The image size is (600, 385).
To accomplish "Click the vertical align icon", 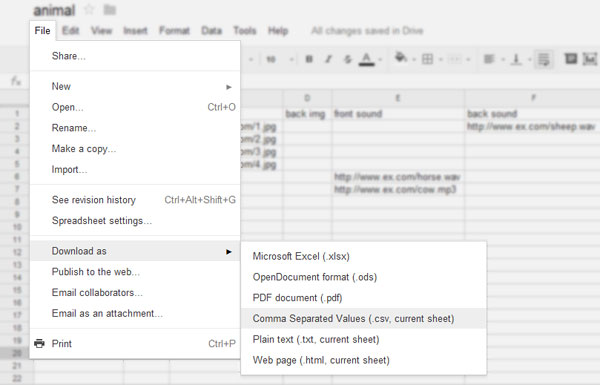I will coord(516,59).
